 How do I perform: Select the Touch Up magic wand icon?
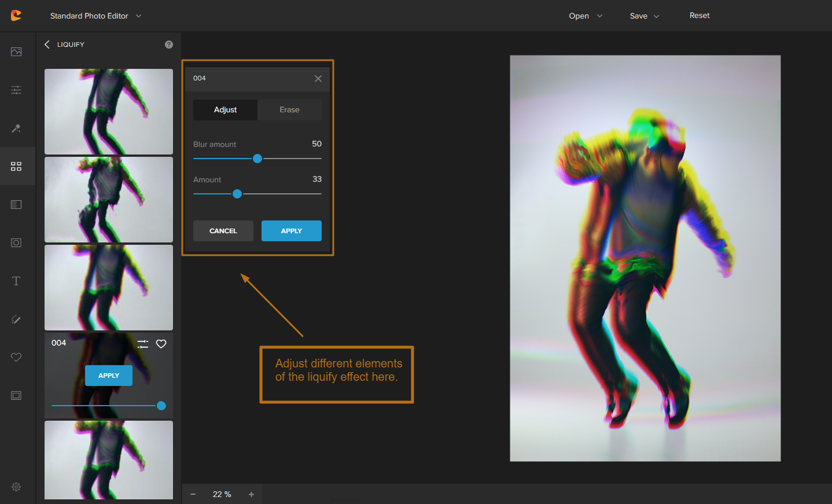click(x=16, y=128)
